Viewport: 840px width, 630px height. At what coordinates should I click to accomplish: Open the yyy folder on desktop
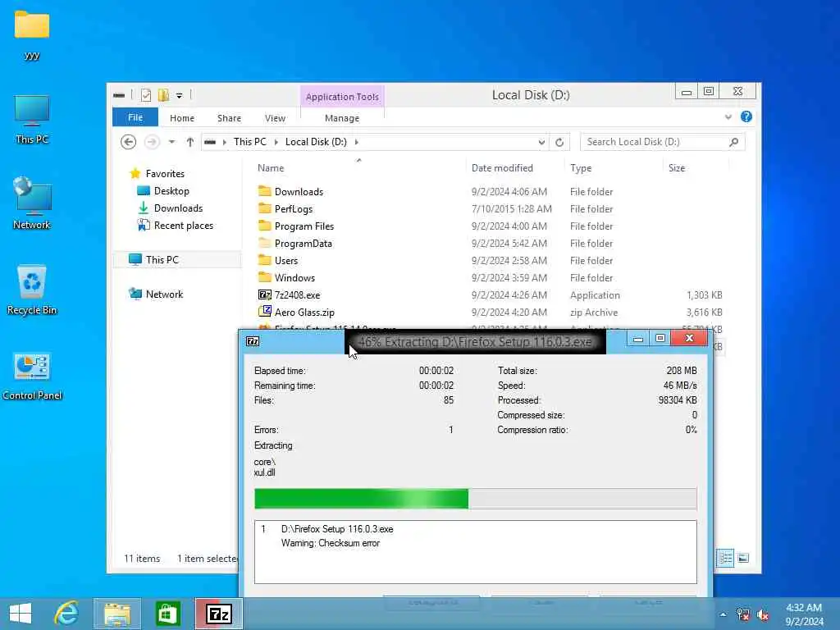tap(32, 34)
